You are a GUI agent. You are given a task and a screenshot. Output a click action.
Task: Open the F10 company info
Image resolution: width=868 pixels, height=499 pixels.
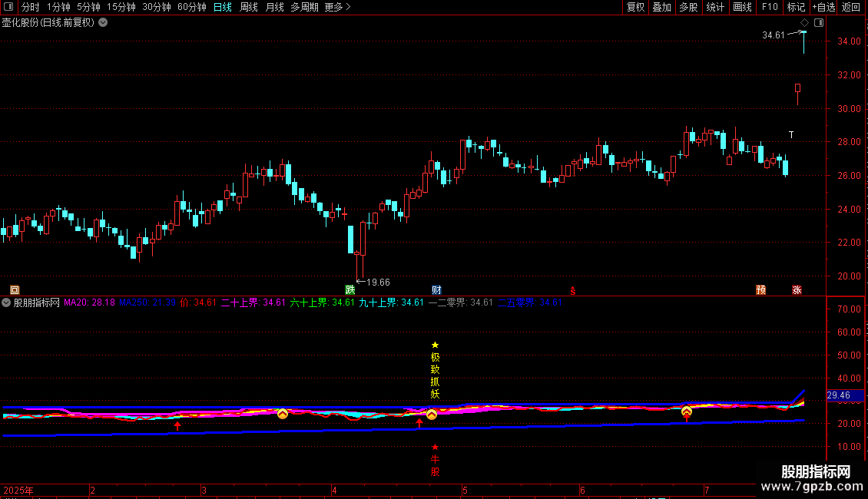(x=770, y=7)
